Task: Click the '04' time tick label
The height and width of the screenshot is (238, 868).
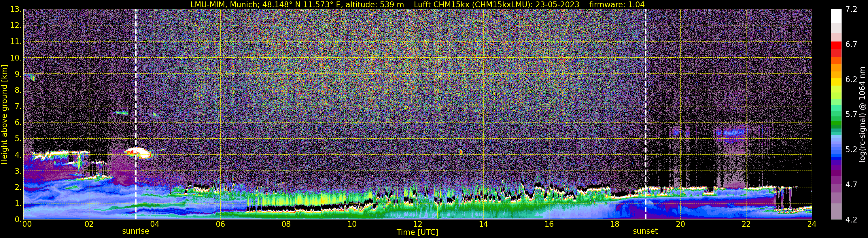Action: click(x=155, y=224)
